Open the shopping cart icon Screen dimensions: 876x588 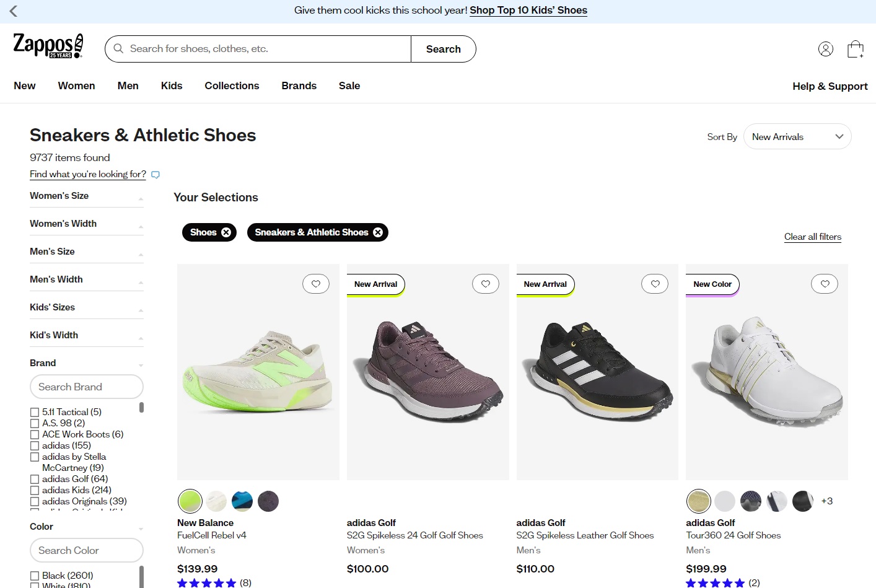pos(856,49)
